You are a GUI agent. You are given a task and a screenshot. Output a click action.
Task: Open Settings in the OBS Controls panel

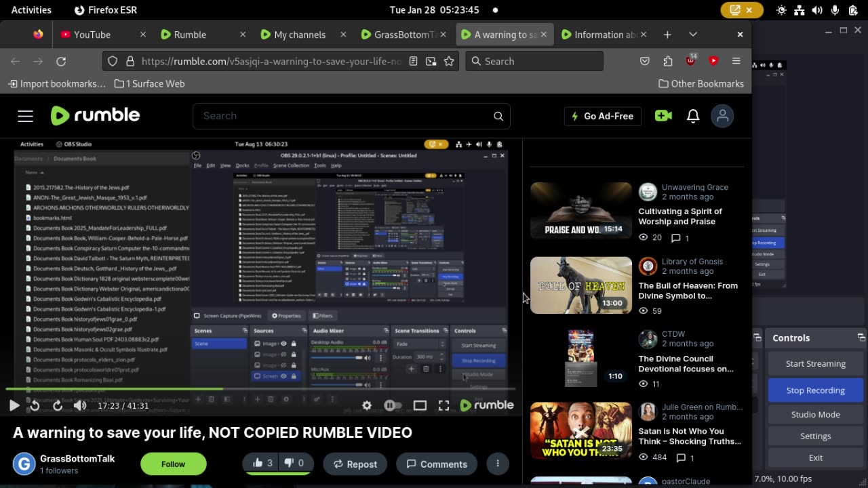coord(815,436)
